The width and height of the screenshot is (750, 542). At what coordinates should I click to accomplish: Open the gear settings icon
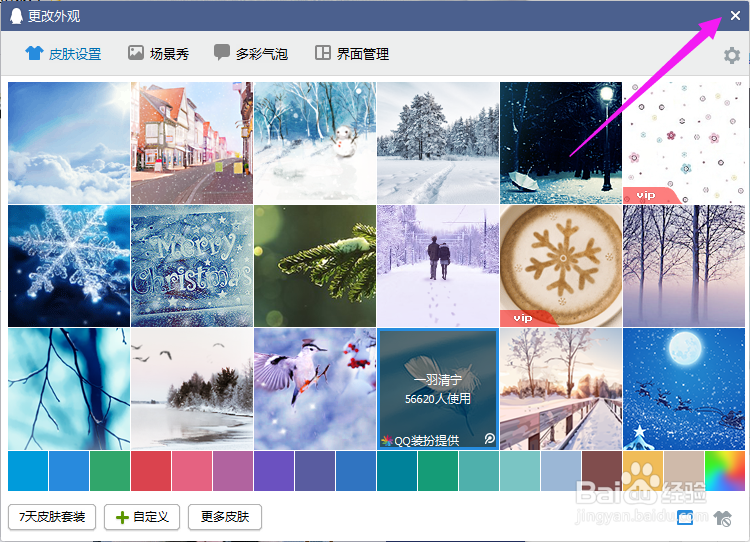(731, 55)
